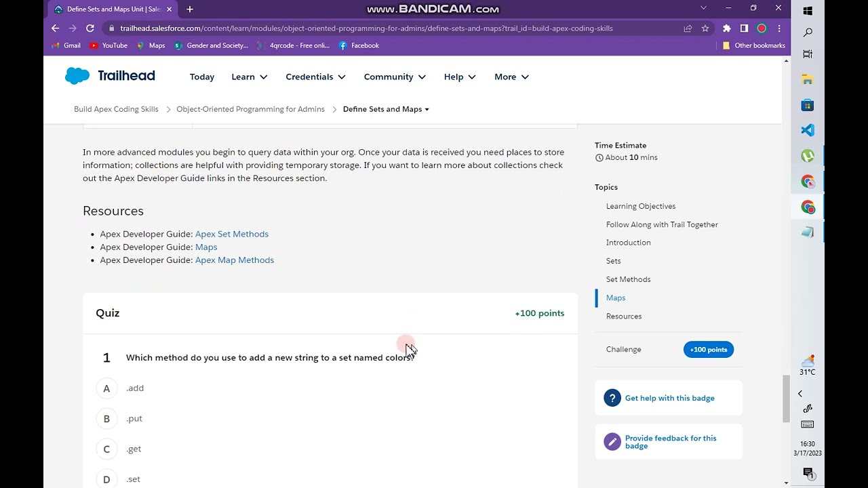The width and height of the screenshot is (868, 488).
Task: Click the address bar URL
Action: coord(366,28)
